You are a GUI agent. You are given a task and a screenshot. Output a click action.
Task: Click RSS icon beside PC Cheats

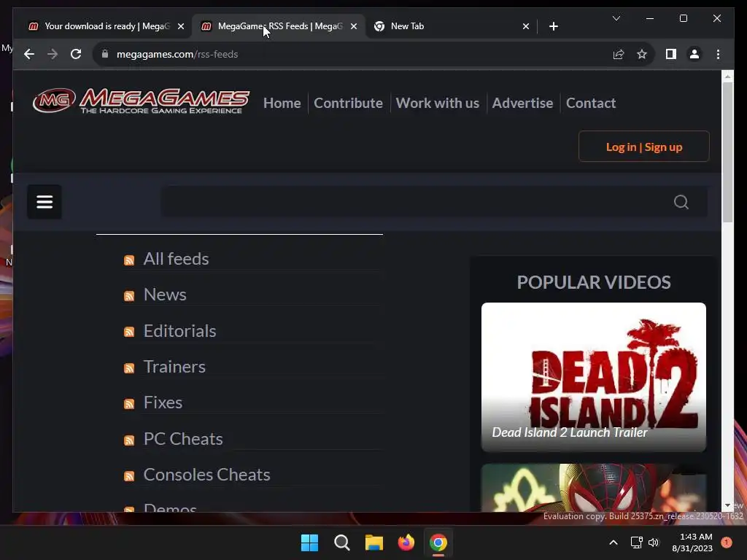click(129, 440)
